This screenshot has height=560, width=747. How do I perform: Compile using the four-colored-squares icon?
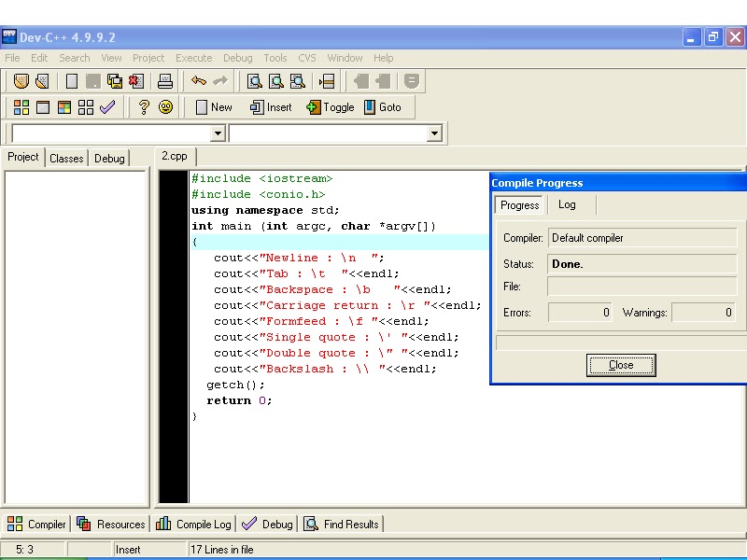point(21,107)
